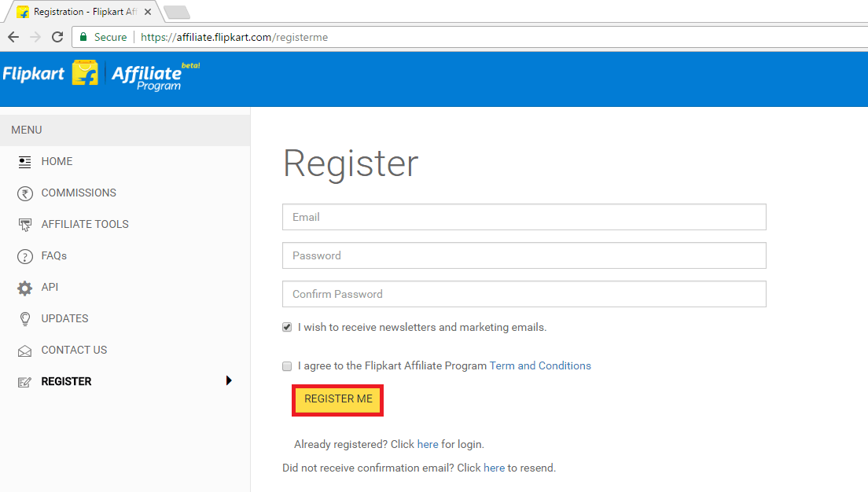Screen dimensions: 868x492
Task: Focus the Confirm Password field
Action: (524, 294)
